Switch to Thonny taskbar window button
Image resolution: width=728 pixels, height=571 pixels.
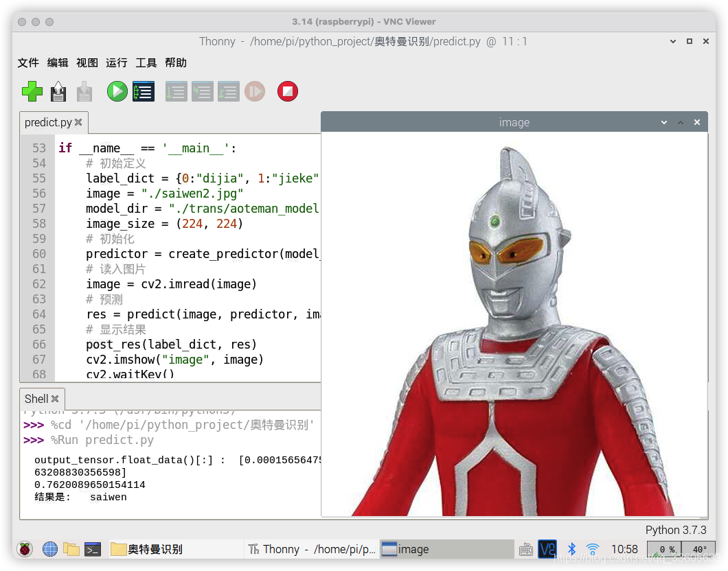312,549
